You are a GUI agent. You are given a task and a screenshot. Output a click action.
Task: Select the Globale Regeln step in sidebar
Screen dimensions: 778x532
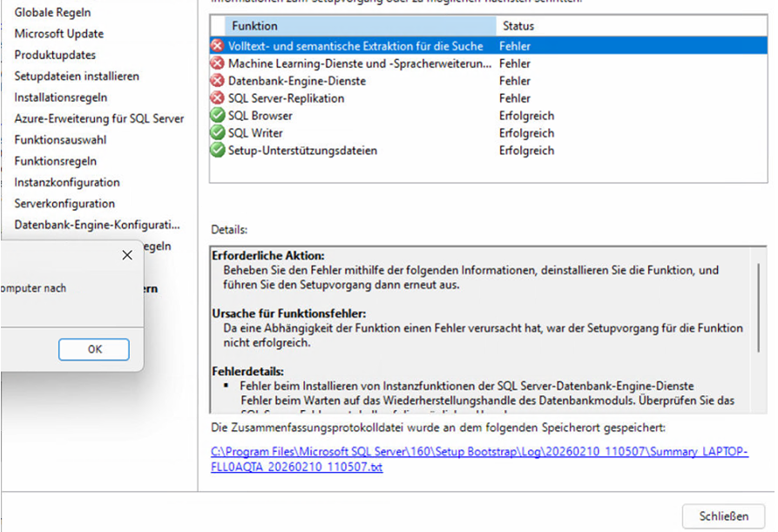[52, 13]
